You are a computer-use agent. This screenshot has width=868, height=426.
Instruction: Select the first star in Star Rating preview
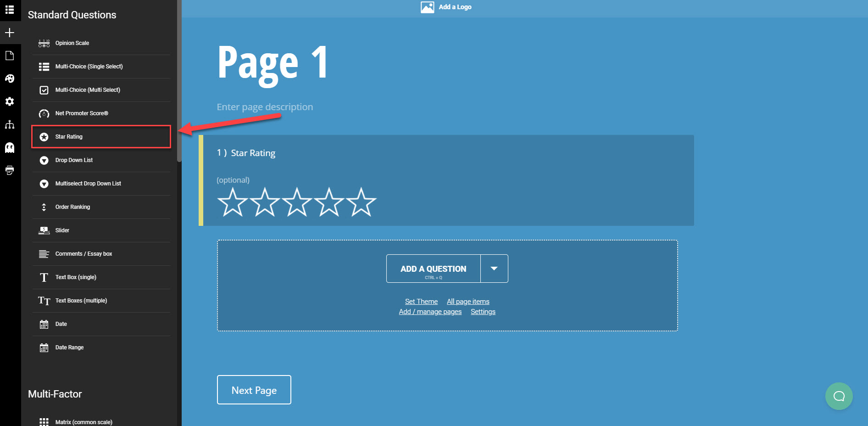[x=232, y=202]
